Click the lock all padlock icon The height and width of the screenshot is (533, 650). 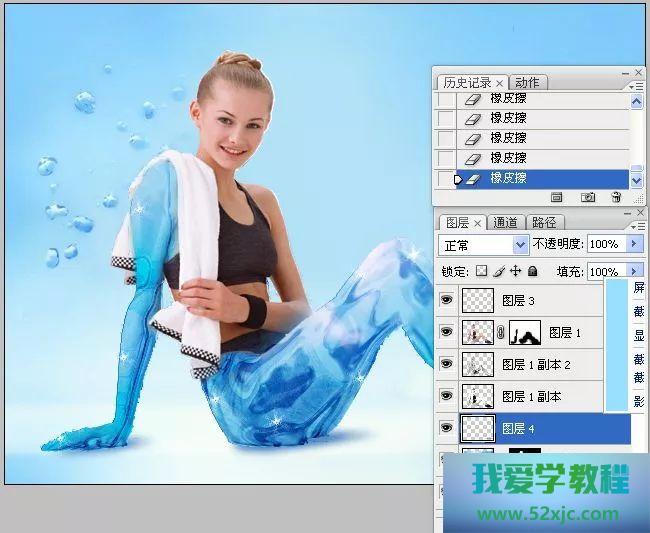pos(532,271)
